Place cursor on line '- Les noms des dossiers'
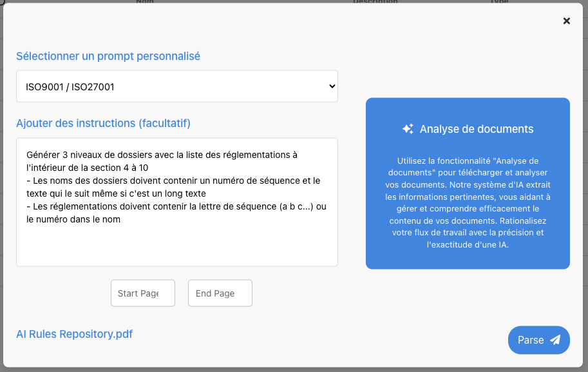 point(173,181)
